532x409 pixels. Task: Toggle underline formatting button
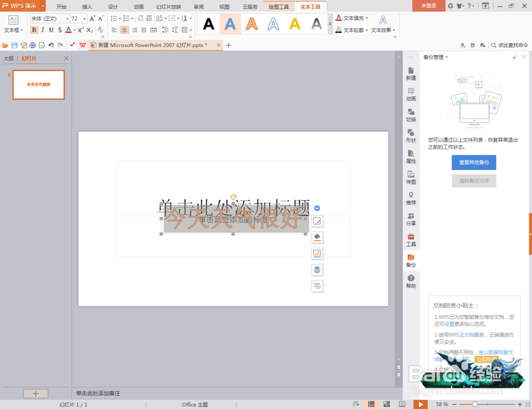51,30
